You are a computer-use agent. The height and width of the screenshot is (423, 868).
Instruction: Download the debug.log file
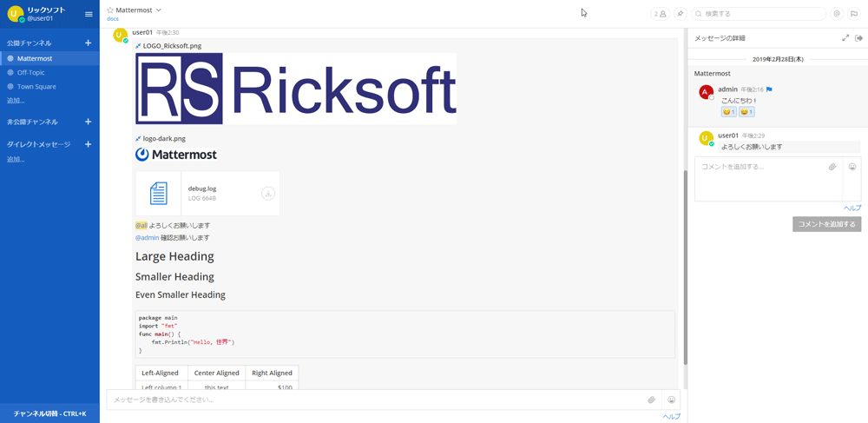click(x=268, y=194)
